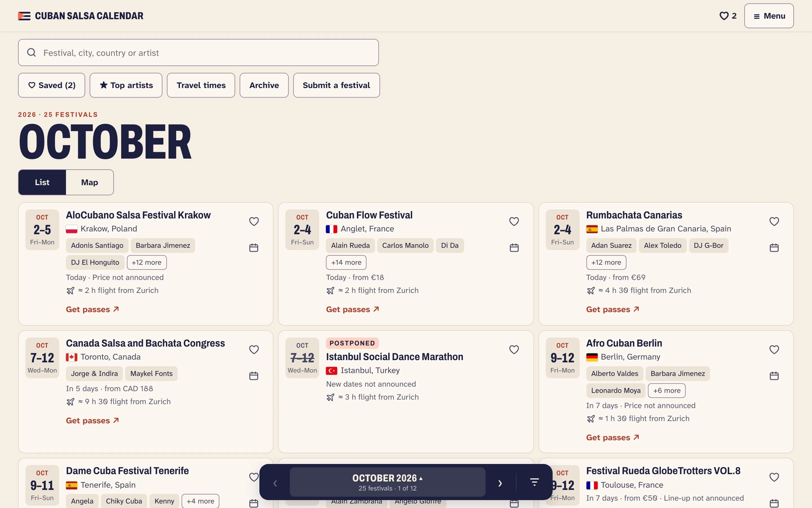The image size is (812, 508).
Task: Click the previous month left chevron
Action: coord(275,483)
